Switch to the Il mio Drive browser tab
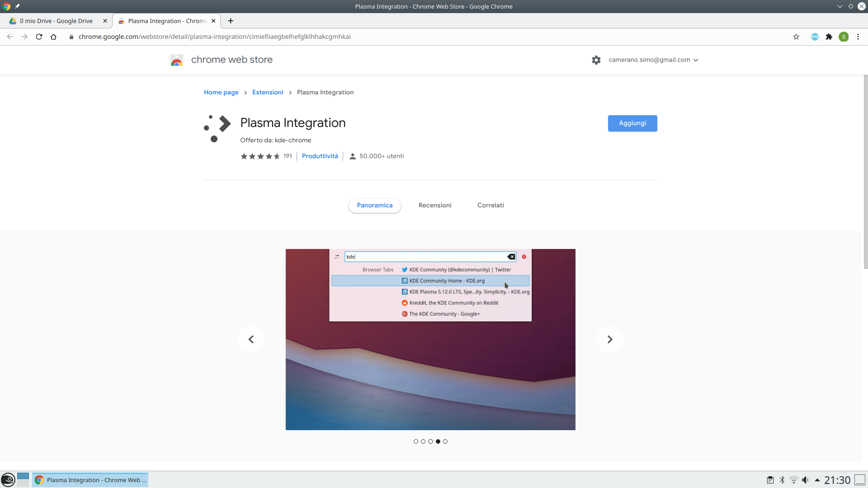868x488 pixels. click(56, 21)
